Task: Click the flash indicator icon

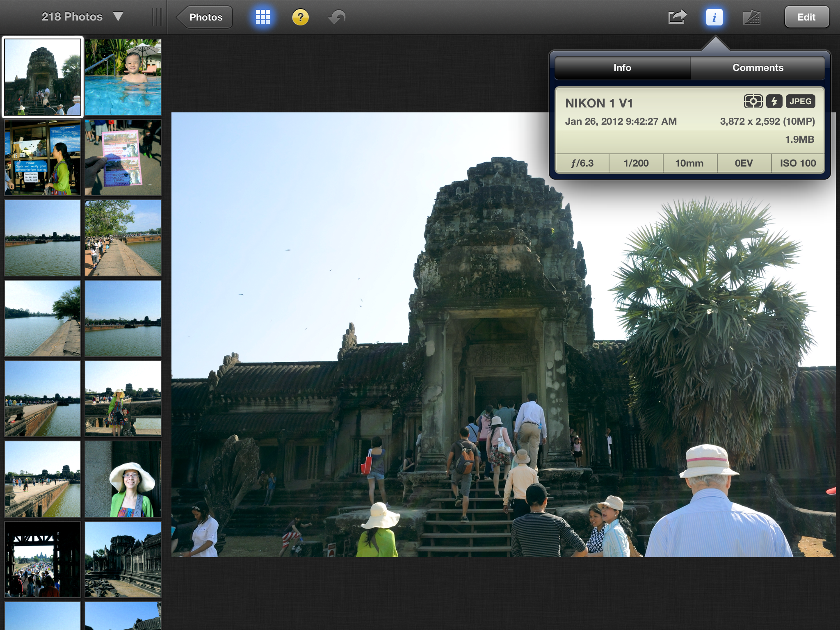Action: [x=774, y=101]
